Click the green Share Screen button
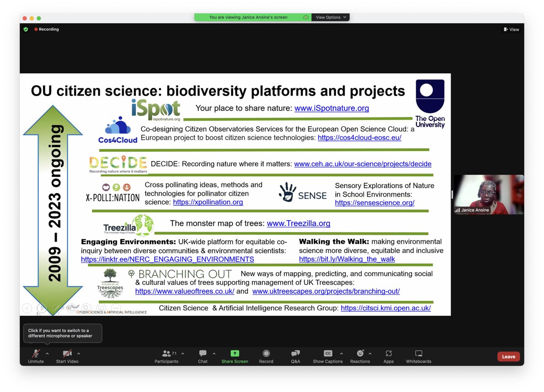The image size is (544, 392). 235,356
